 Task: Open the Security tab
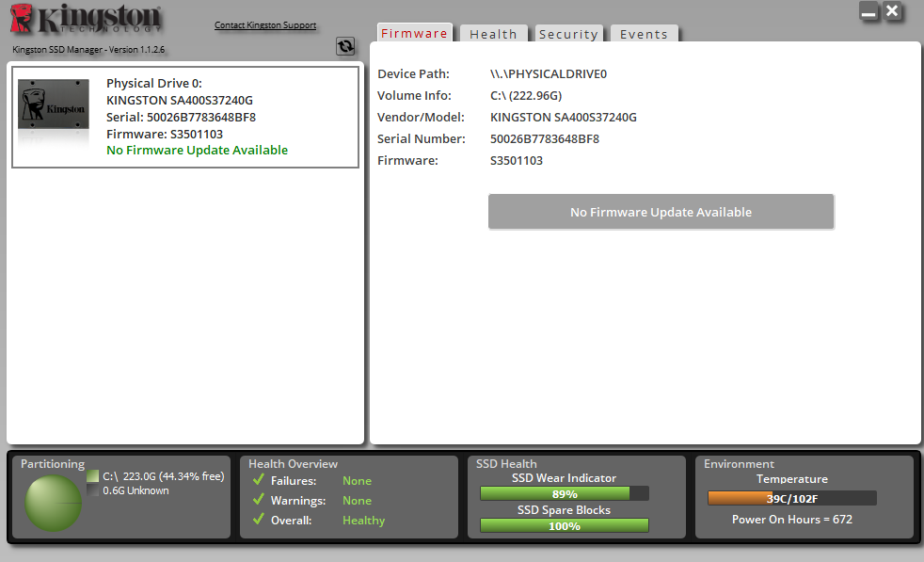click(568, 34)
